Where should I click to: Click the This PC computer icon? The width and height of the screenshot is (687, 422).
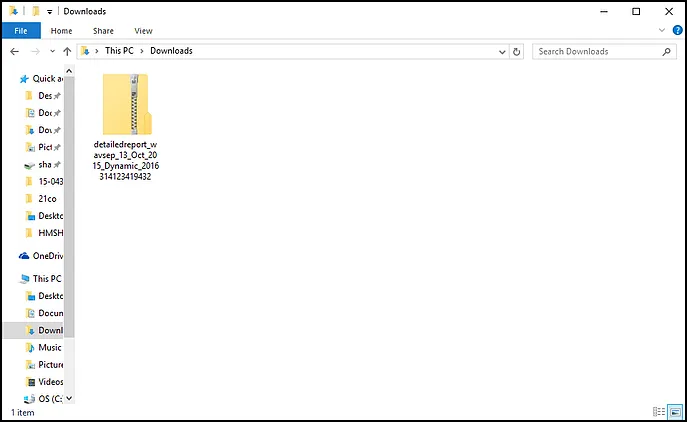(25, 279)
